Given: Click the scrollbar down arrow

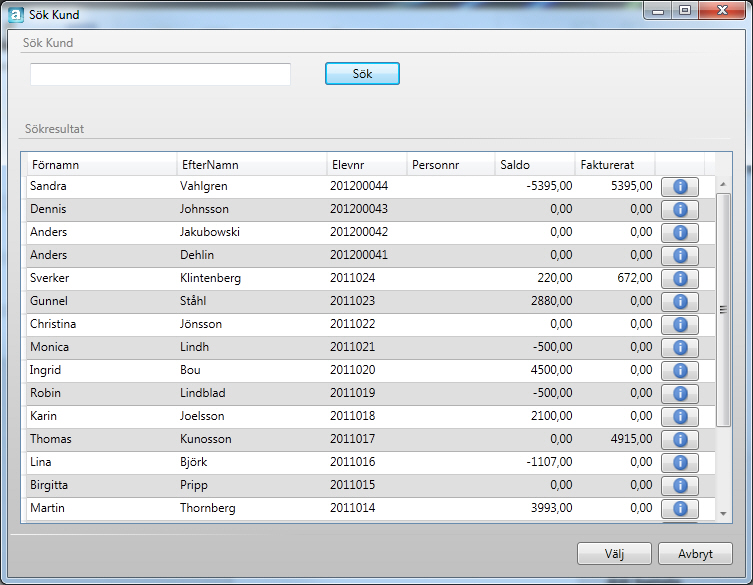Looking at the screenshot, I should (723, 514).
